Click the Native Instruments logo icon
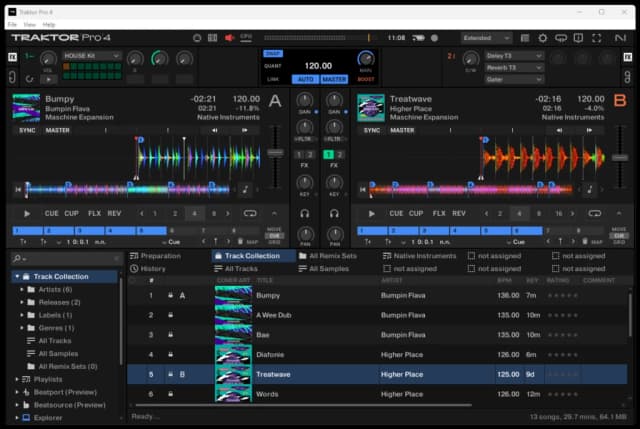 pyautogui.click(x=620, y=38)
